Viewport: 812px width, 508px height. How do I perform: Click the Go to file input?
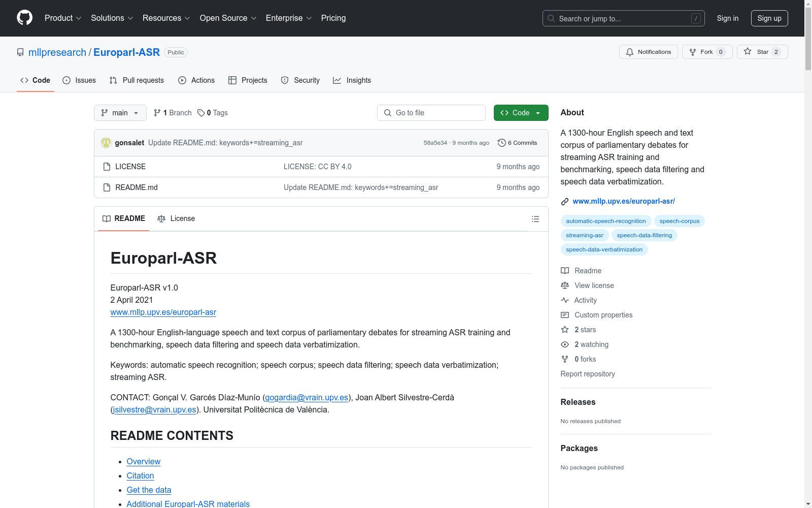point(431,113)
